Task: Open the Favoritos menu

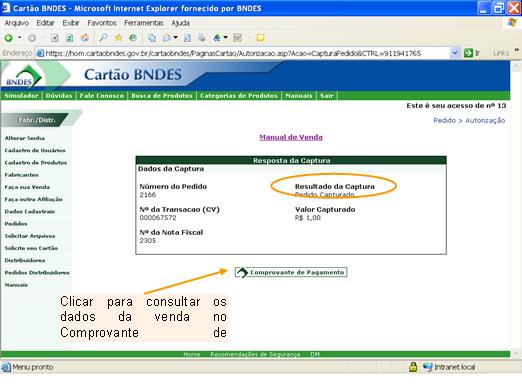Action: click(102, 23)
